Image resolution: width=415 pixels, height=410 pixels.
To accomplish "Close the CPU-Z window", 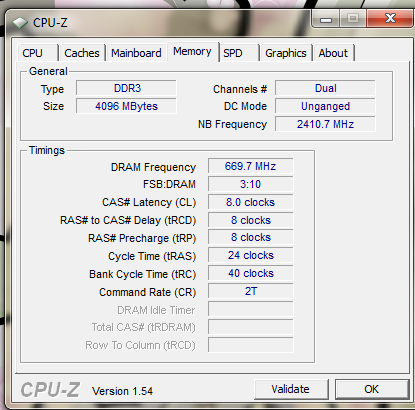I will [390, 19].
